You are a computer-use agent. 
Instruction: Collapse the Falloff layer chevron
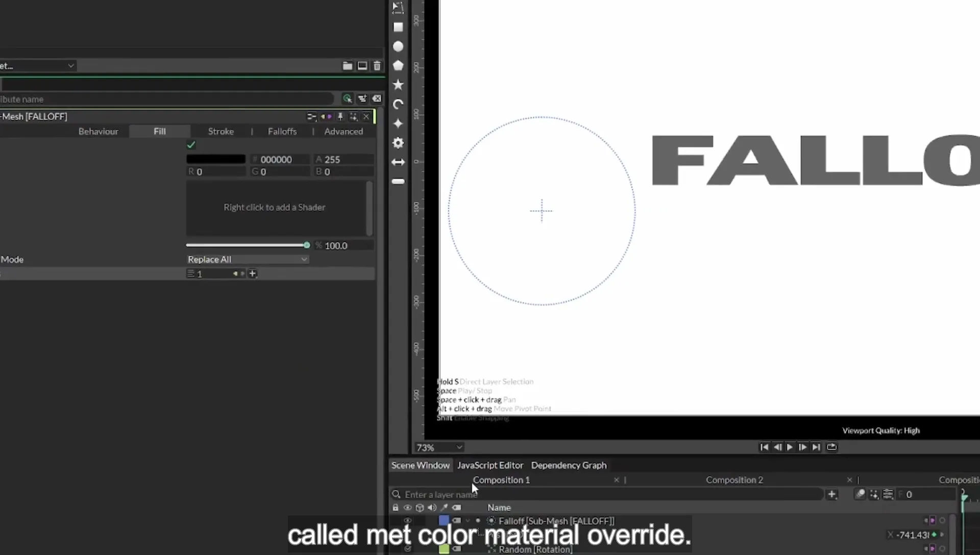tap(468, 521)
